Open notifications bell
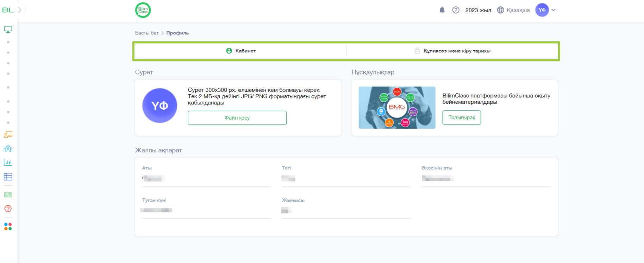 pos(442,10)
